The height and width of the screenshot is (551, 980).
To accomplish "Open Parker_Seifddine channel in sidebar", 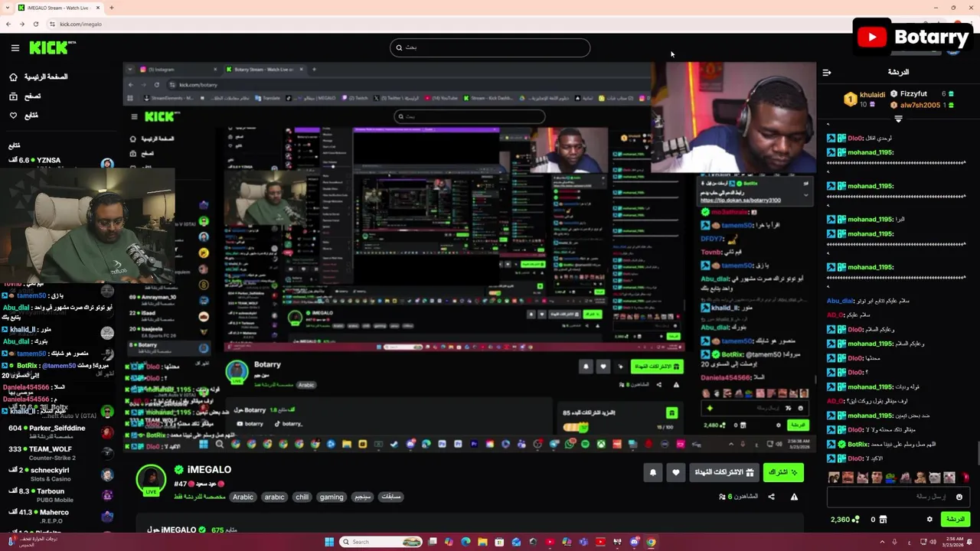I will tap(60, 431).
